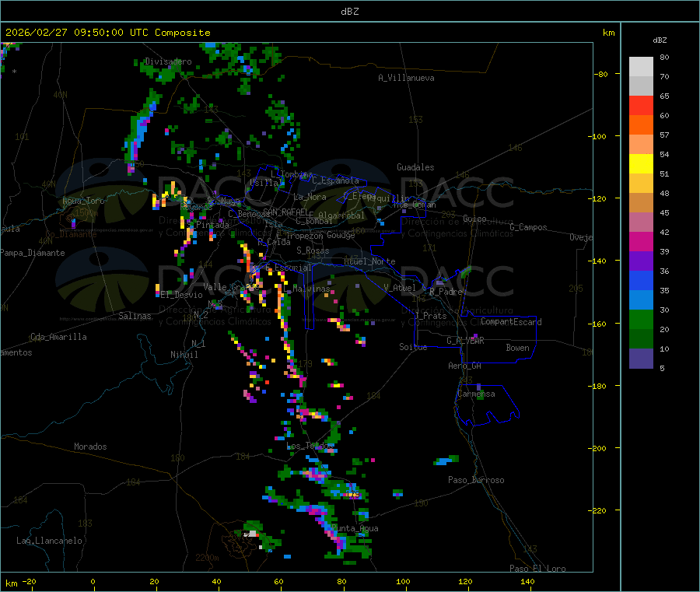Click the Nihuil location label
700x592 pixels.
(x=184, y=355)
